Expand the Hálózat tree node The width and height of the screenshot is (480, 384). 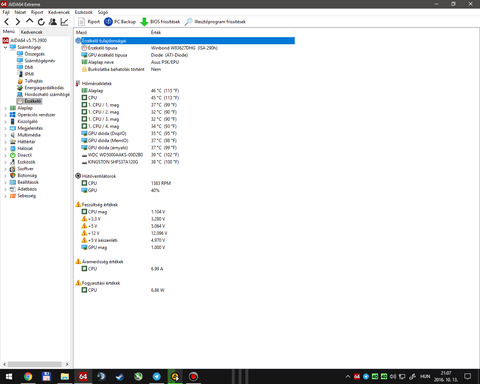(x=5, y=149)
